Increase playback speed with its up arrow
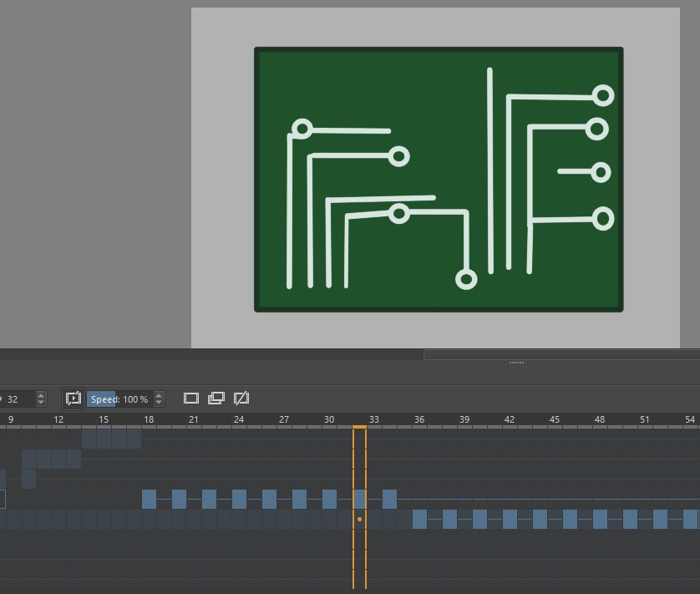 (x=158, y=395)
